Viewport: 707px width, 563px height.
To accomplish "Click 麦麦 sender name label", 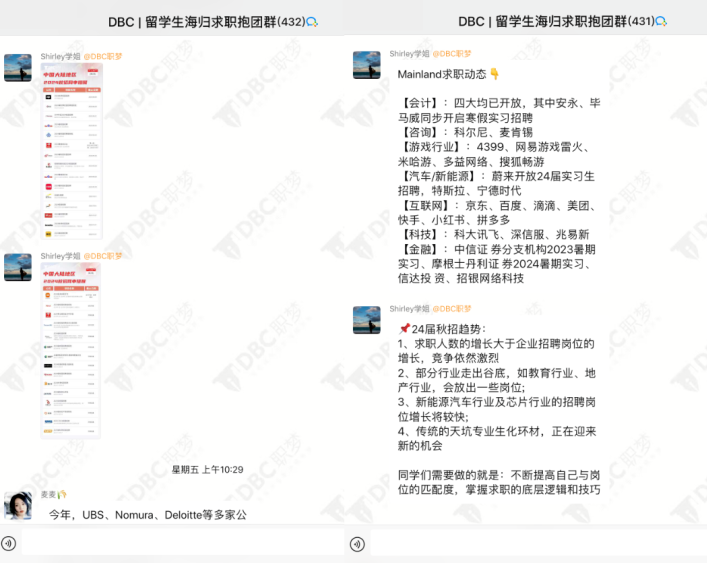I will point(48,494).
